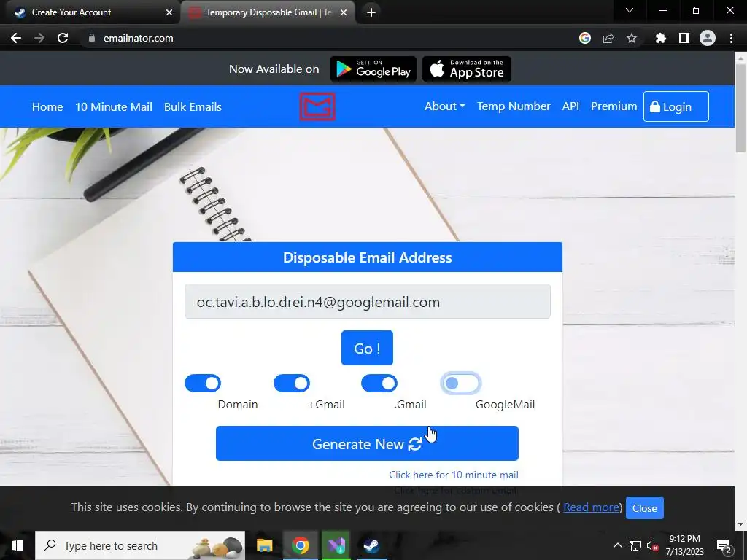Go to Home in the nav bar
This screenshot has height=560, width=747.
pyautogui.click(x=47, y=106)
